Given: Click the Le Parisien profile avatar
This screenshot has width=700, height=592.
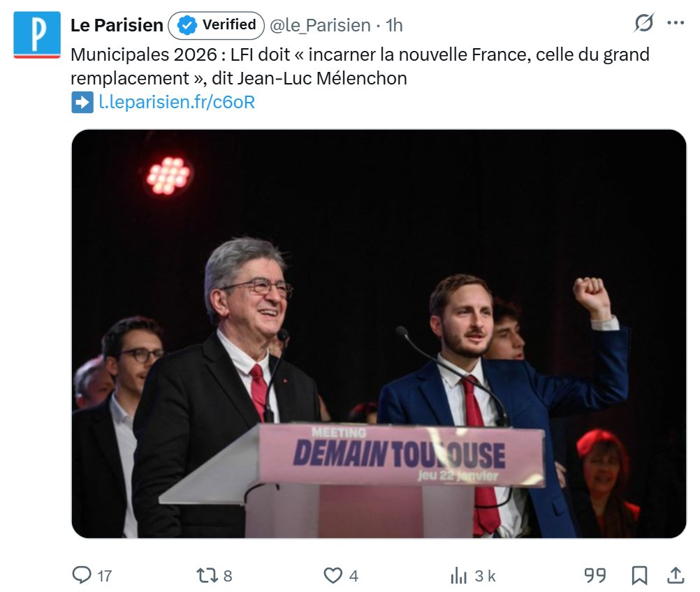Looking at the screenshot, I should coord(36,34).
